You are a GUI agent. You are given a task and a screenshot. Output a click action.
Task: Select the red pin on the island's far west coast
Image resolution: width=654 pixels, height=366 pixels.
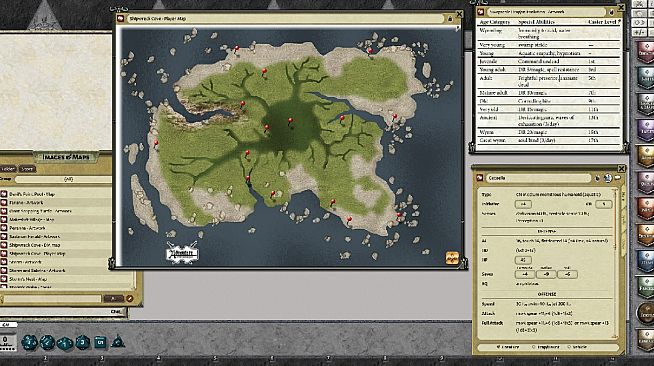pos(156,144)
